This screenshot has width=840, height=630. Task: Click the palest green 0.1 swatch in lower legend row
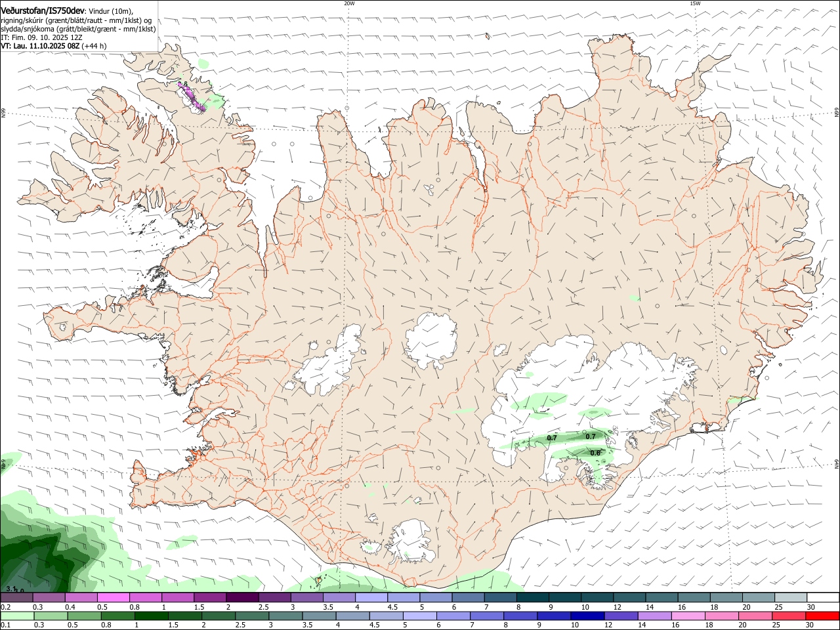[x=16, y=616]
